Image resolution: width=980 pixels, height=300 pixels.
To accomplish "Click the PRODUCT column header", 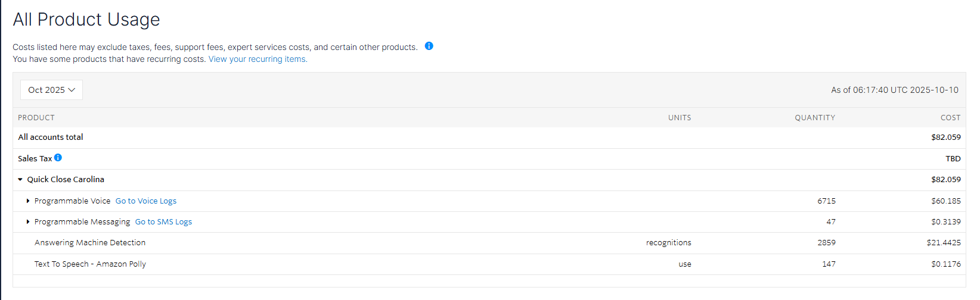I will coord(36,118).
